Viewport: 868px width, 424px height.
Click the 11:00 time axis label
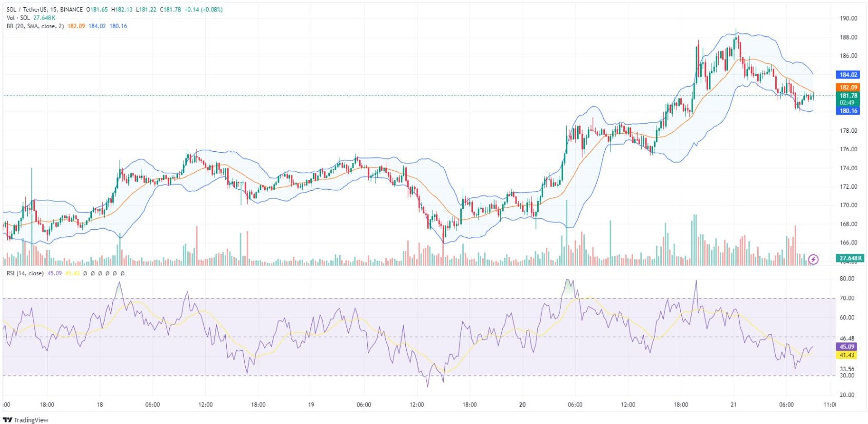click(830, 405)
